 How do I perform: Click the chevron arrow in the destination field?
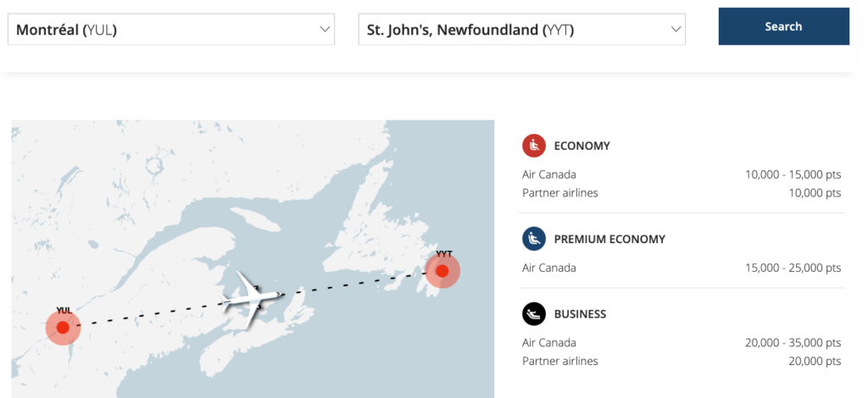[676, 30]
